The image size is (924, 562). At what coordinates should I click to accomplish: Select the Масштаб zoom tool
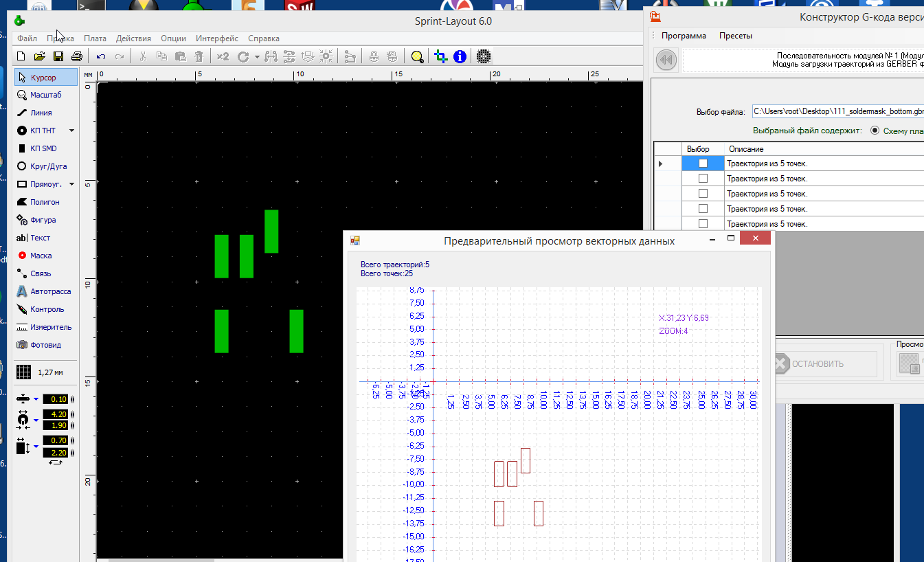(46, 95)
